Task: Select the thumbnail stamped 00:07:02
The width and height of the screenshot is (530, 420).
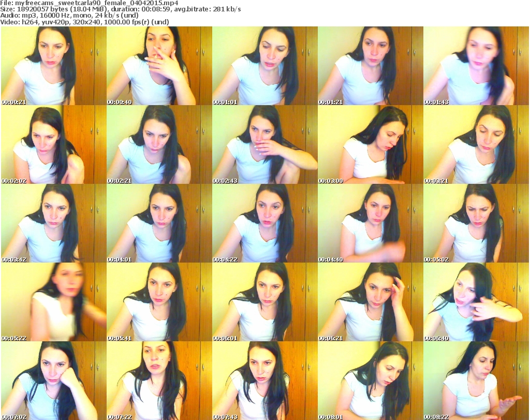Action: [x=54, y=381]
